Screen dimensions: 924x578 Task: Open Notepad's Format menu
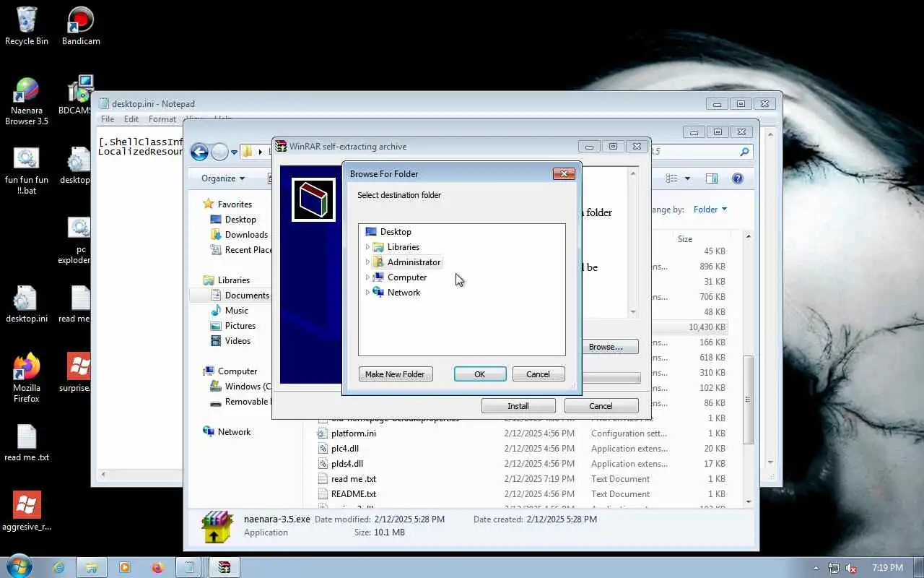click(x=162, y=119)
